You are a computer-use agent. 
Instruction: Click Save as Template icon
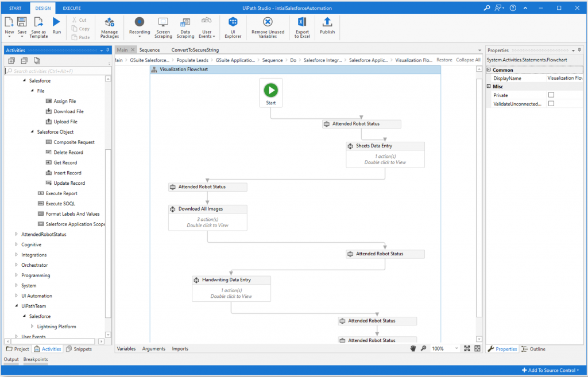coord(38,27)
